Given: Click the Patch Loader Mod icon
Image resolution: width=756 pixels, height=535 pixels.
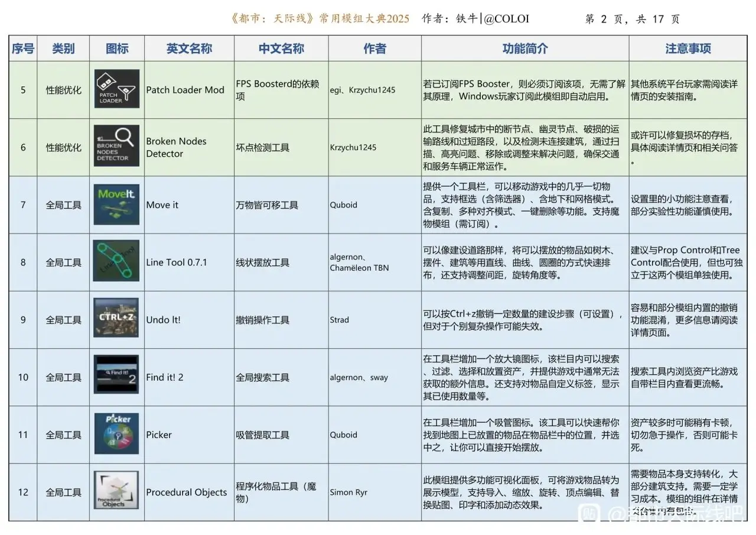Looking at the screenshot, I should (x=116, y=89).
